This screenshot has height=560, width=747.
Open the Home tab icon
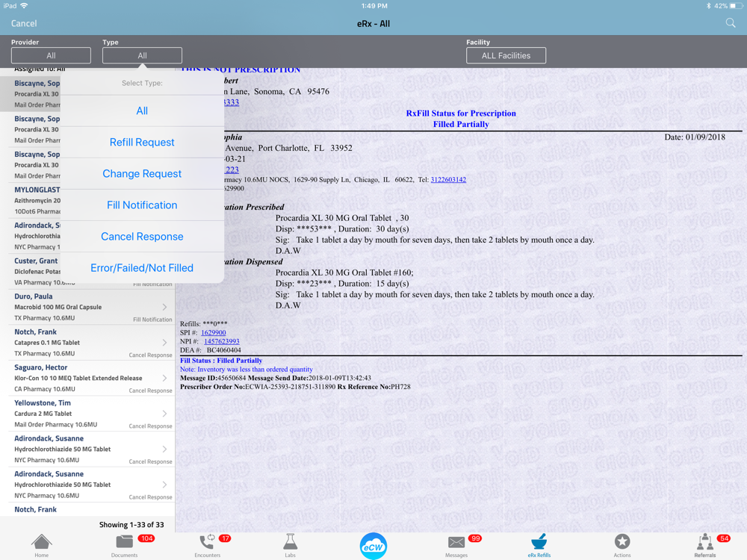(x=41, y=544)
